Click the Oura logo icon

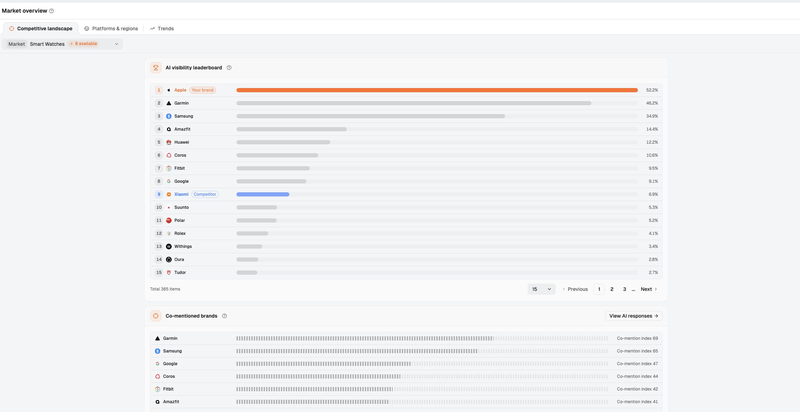169,260
